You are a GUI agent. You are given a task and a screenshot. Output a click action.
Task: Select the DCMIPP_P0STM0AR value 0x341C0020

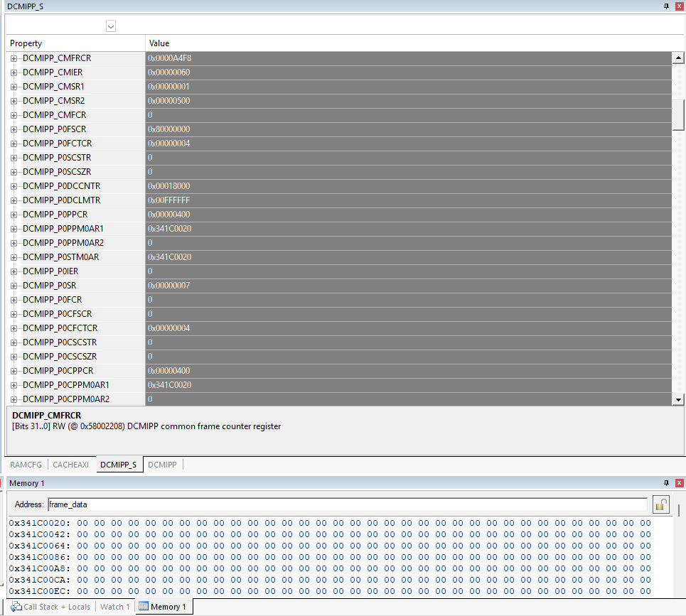coord(409,257)
